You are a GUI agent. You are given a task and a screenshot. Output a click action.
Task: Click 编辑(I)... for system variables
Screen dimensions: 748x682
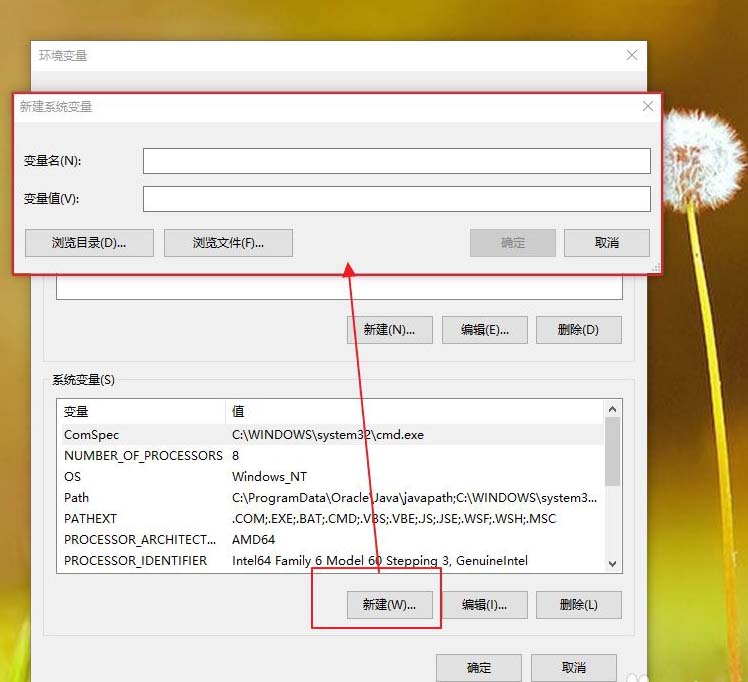click(x=485, y=605)
